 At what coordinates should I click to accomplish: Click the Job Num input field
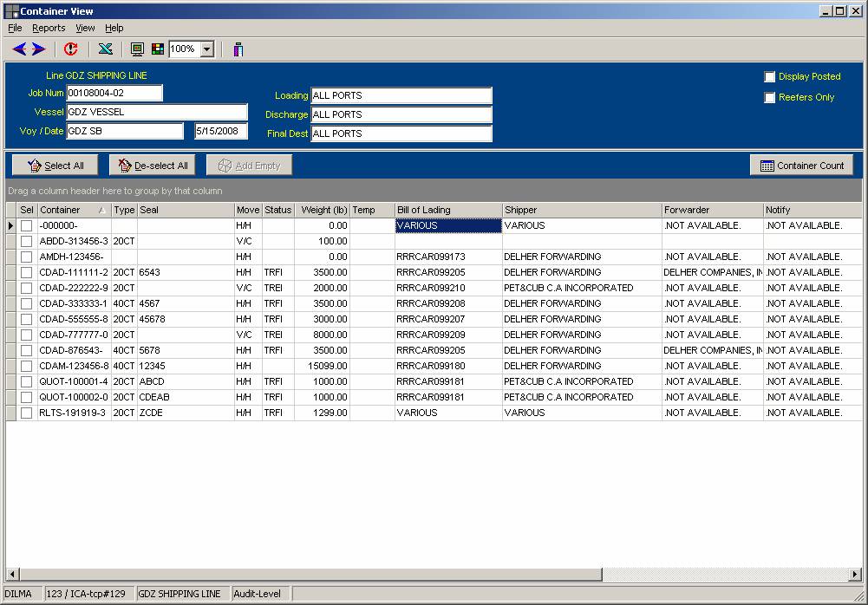pos(114,94)
